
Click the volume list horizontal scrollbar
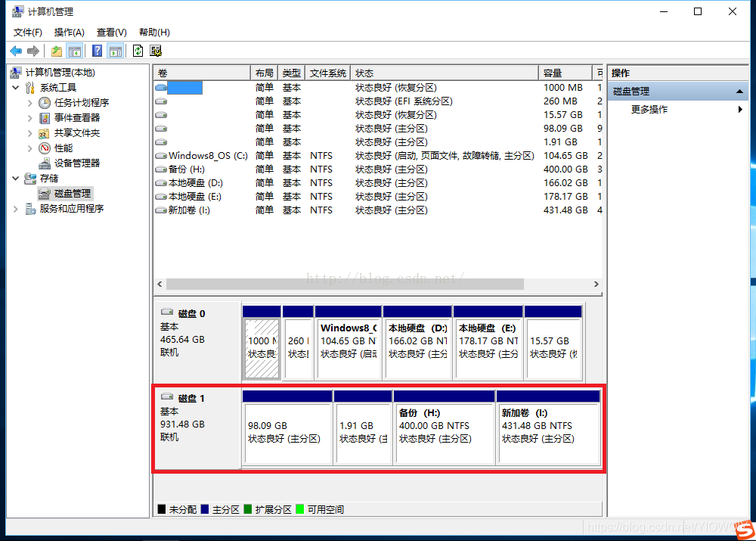tap(344, 284)
